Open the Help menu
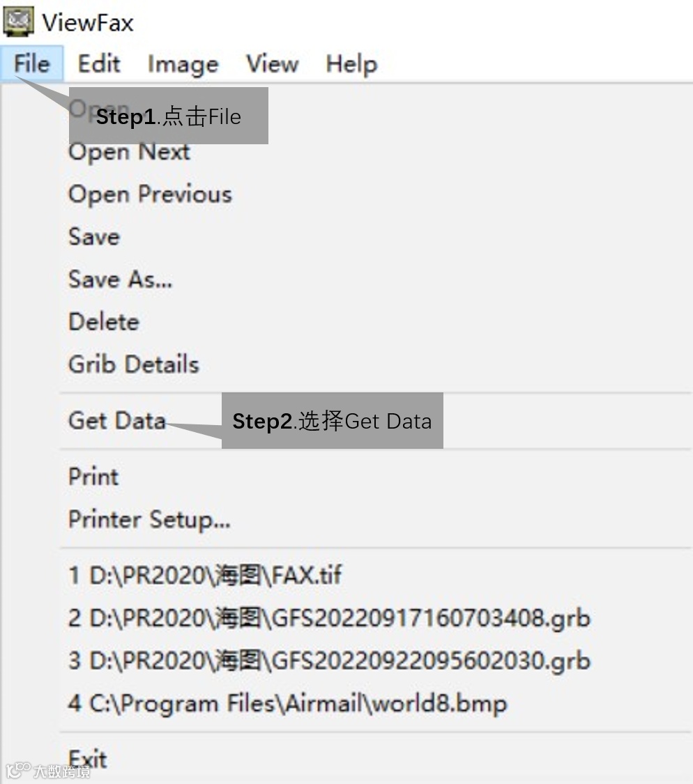 tap(352, 63)
